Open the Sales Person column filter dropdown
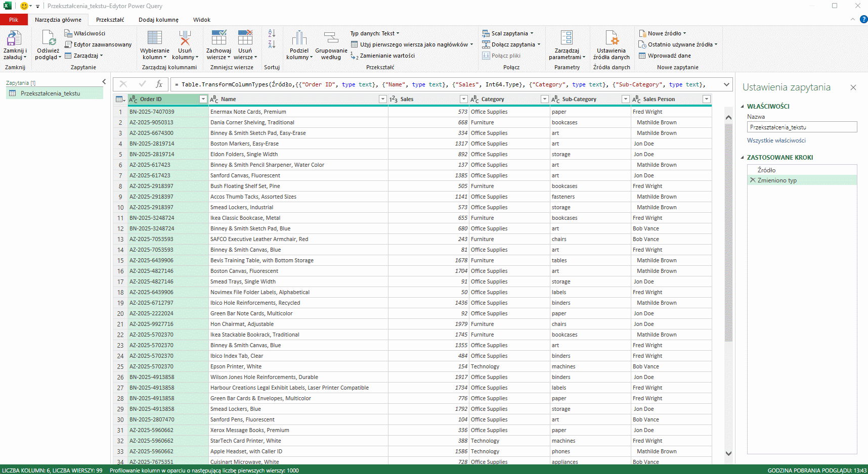868x474 pixels. [706, 99]
